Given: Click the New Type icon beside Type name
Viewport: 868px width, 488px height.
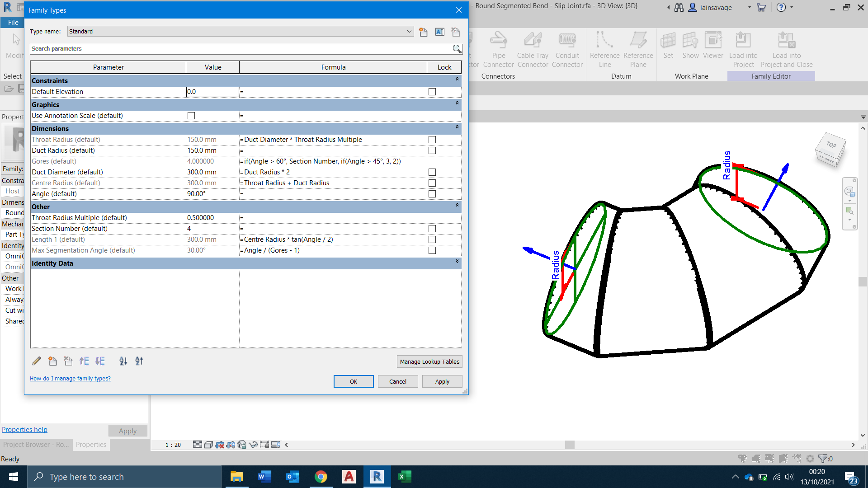Looking at the screenshot, I should (423, 32).
